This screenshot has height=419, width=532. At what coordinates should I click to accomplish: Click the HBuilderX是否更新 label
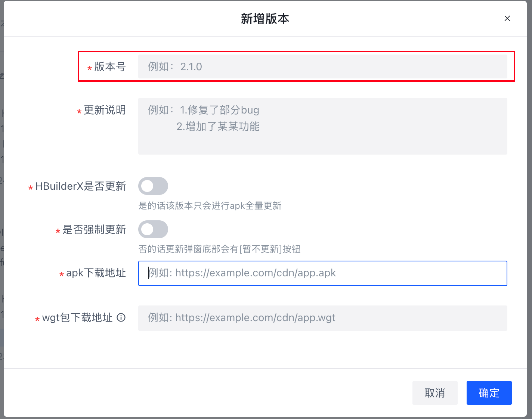point(81,186)
